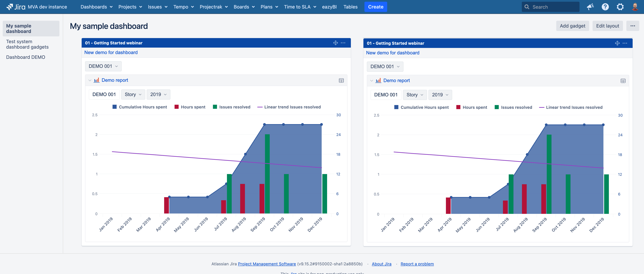The width and height of the screenshot is (644, 274).
Task: Open the Tempo menu
Action: pos(183,7)
